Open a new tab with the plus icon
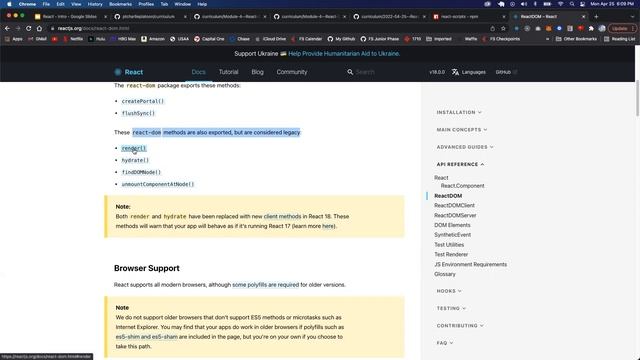This screenshot has height=360, width=640. pyautogui.click(x=596, y=17)
